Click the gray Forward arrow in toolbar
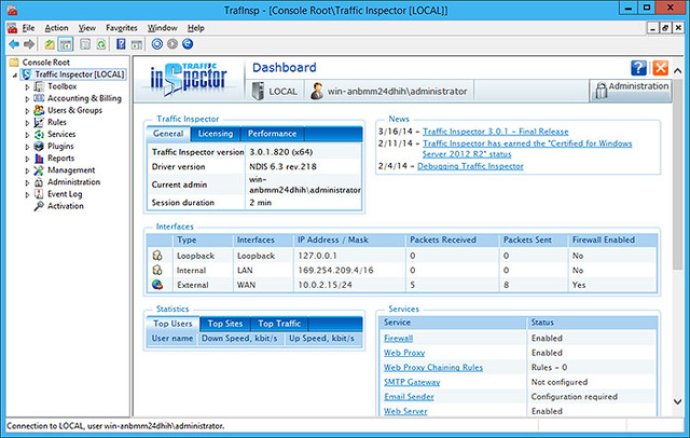The height and width of the screenshot is (438, 690). click(x=29, y=44)
